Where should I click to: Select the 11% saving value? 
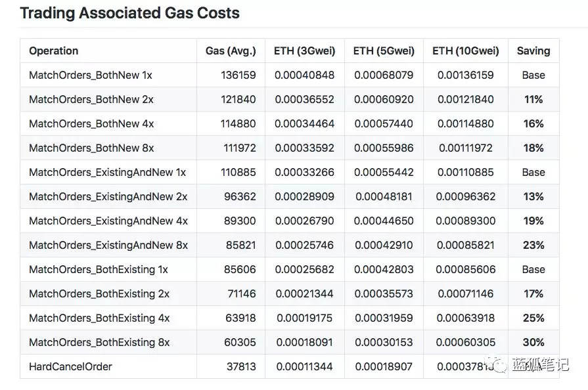click(533, 99)
